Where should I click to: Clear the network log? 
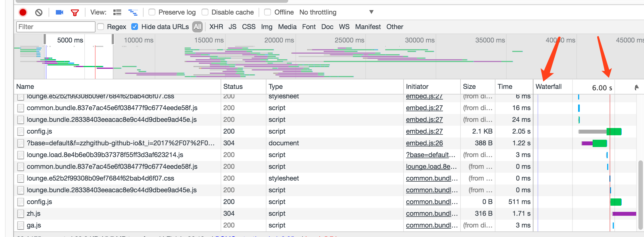(x=39, y=12)
